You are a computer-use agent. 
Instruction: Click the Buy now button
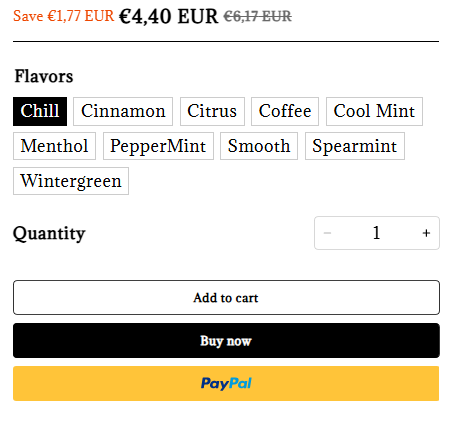point(226,341)
